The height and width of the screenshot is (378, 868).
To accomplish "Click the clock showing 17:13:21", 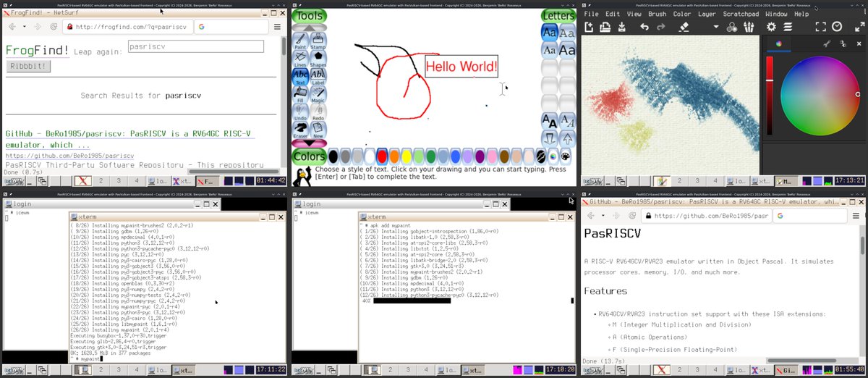I will pos(848,181).
